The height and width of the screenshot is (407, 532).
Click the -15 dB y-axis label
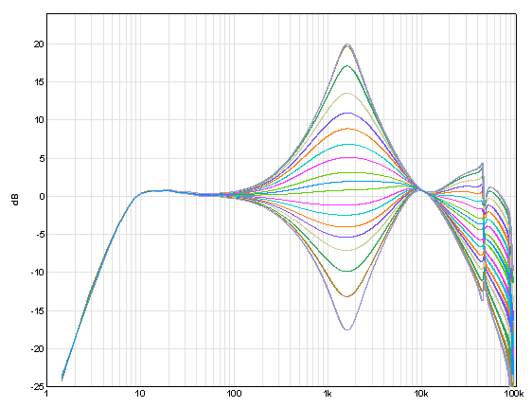coord(38,310)
